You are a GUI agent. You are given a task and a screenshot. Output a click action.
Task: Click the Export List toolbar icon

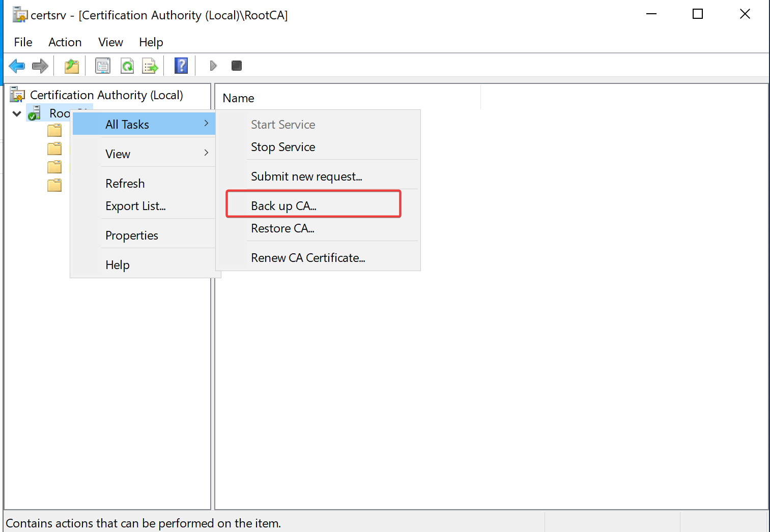[x=150, y=66]
